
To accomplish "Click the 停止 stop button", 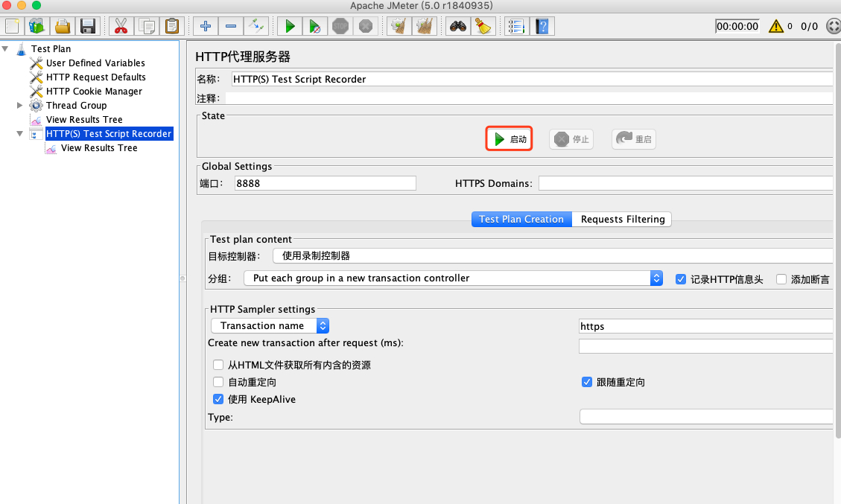I will (x=571, y=139).
